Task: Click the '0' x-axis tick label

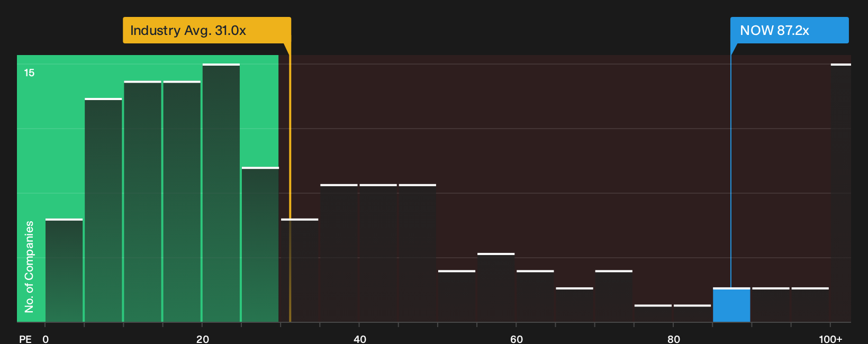Action: coord(46,339)
